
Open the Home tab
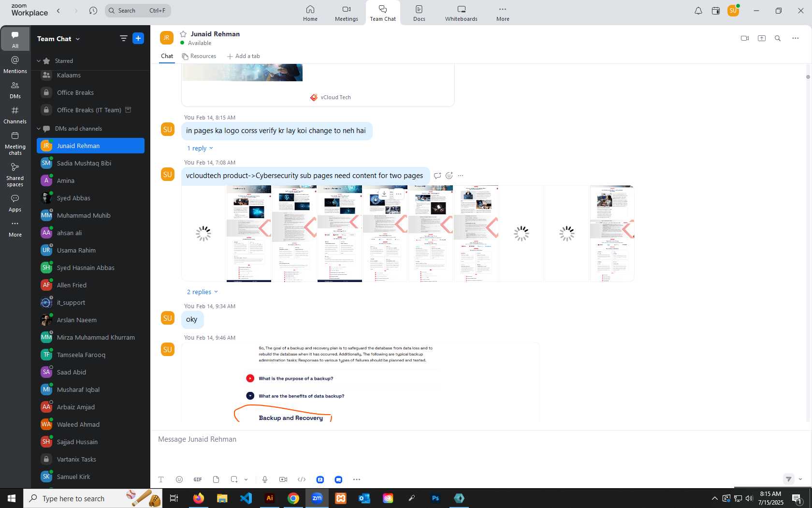[310, 13]
